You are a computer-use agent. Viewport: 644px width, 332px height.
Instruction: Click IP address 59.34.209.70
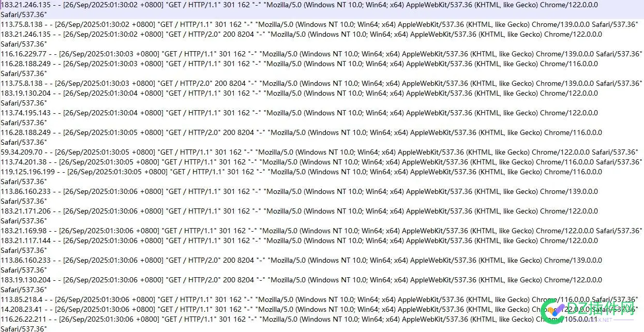coord(22,152)
